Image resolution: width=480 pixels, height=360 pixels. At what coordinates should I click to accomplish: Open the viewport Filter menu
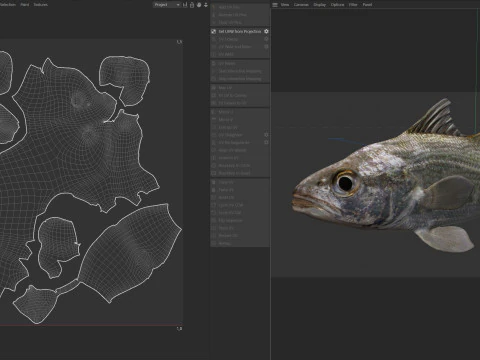353,5
